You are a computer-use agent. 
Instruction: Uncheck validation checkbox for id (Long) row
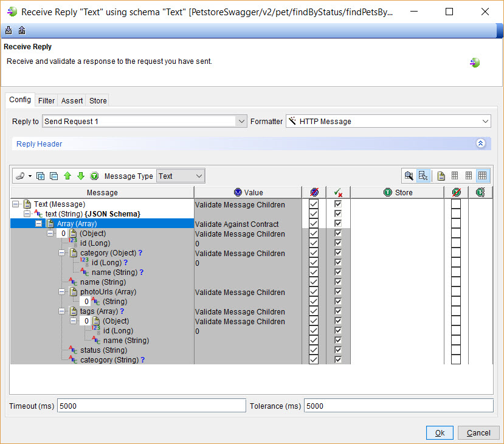314,243
